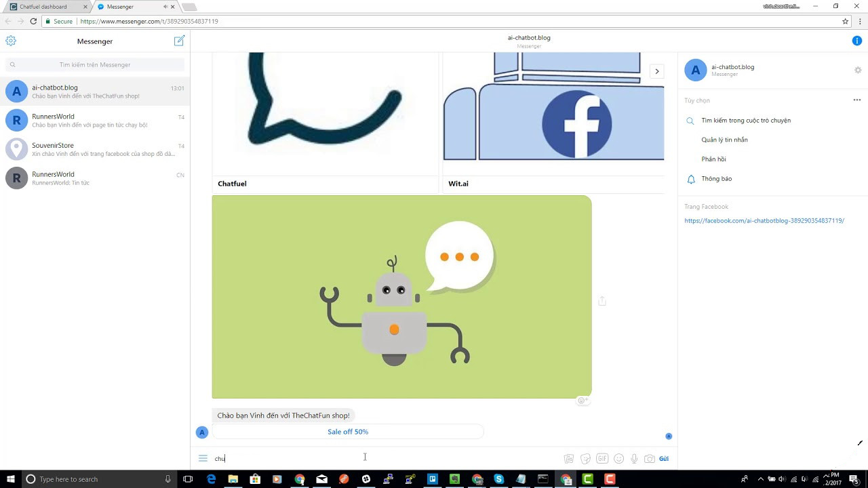Open the SouvenirStore conversation
This screenshot has height=488, width=868.
pyautogui.click(x=95, y=149)
